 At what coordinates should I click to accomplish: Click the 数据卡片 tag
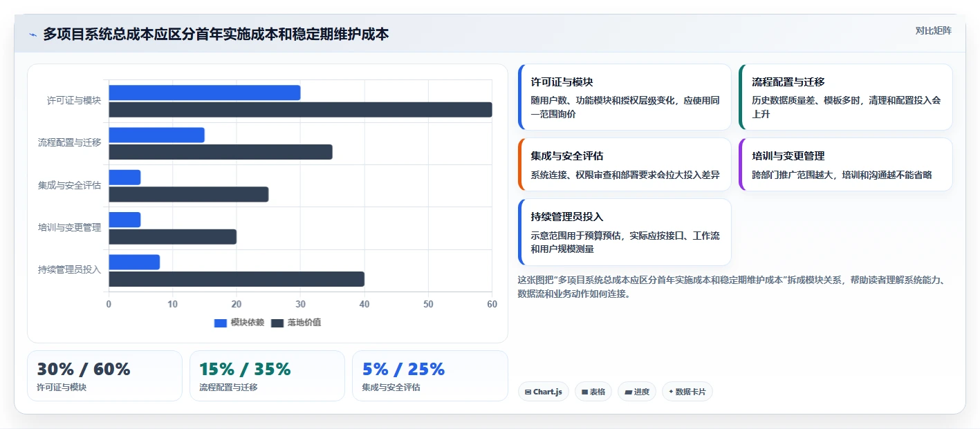[x=687, y=392]
